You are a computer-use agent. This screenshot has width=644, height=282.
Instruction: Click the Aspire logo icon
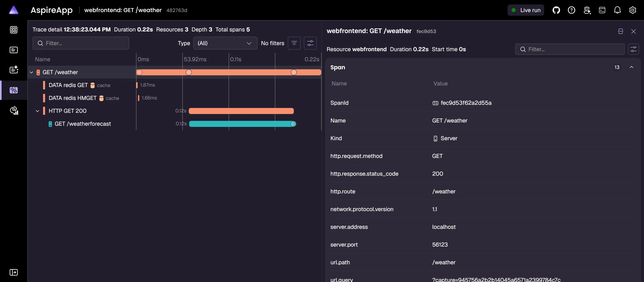tap(14, 10)
